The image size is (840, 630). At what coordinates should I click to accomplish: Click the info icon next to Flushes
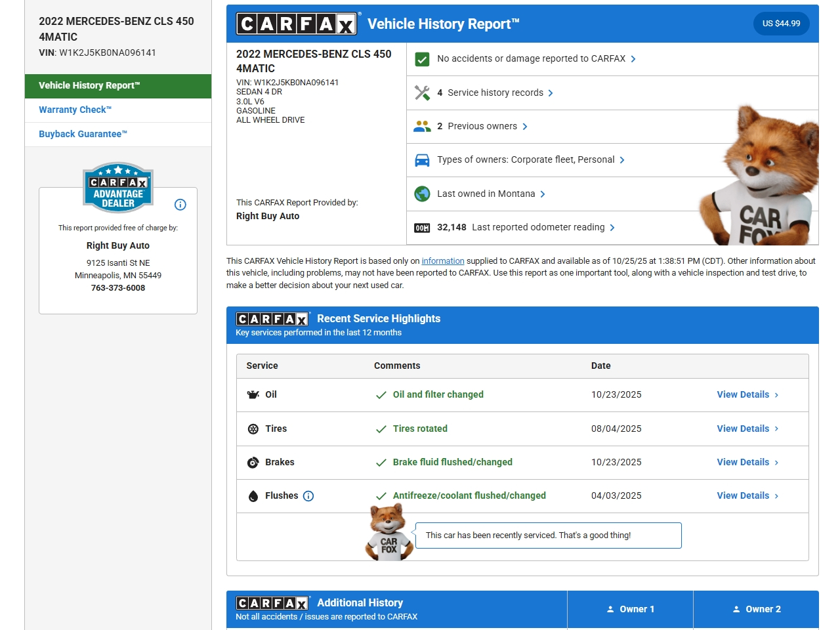tap(308, 496)
